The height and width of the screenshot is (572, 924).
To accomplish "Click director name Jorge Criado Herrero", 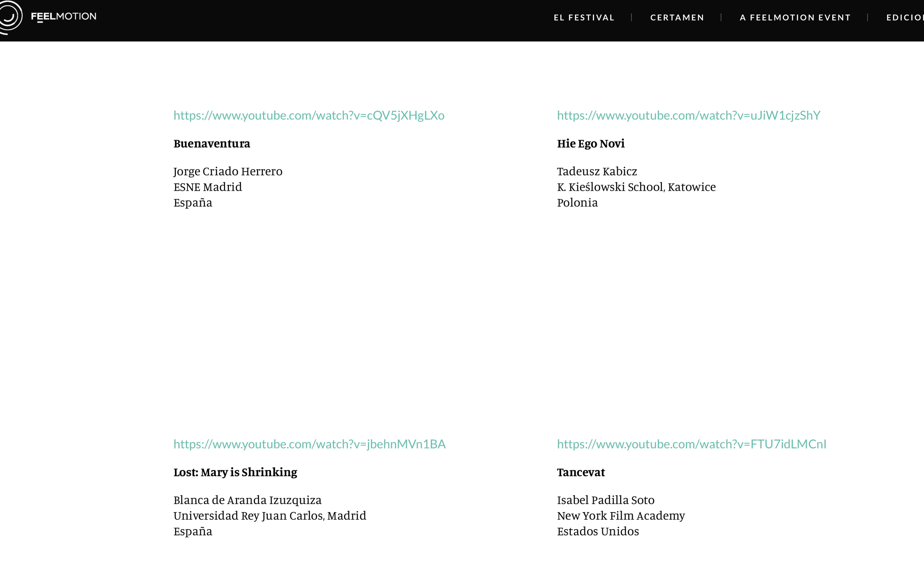I will click(228, 171).
